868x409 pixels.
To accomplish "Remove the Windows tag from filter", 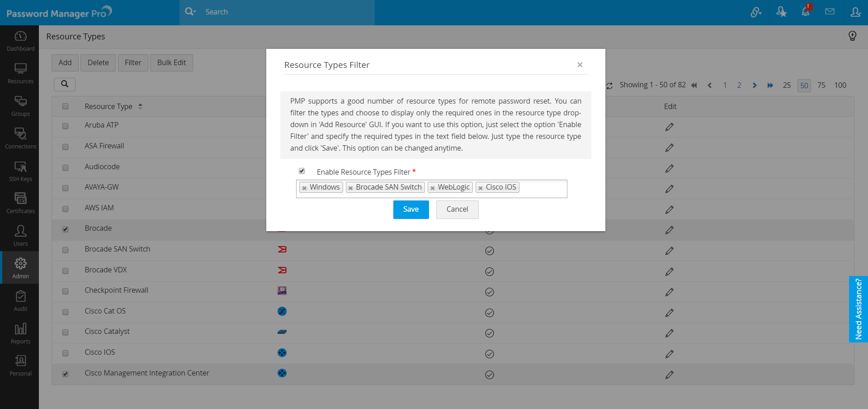I will [304, 188].
